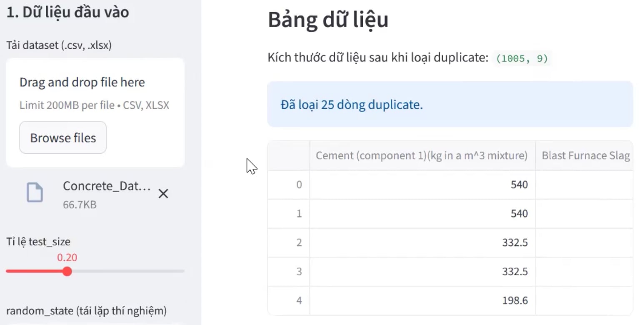Click the empty table corner header cell
The image size is (644, 325).
(289, 156)
